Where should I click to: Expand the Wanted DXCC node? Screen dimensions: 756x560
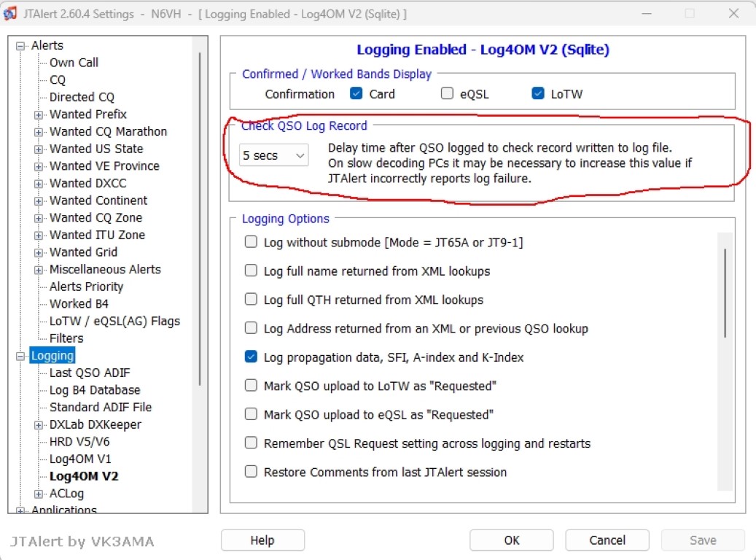coord(38,184)
